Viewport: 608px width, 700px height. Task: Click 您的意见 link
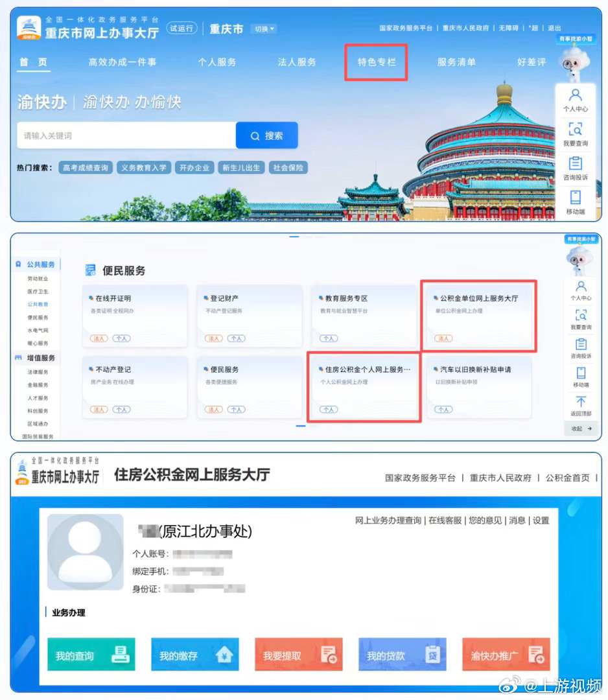click(x=485, y=520)
